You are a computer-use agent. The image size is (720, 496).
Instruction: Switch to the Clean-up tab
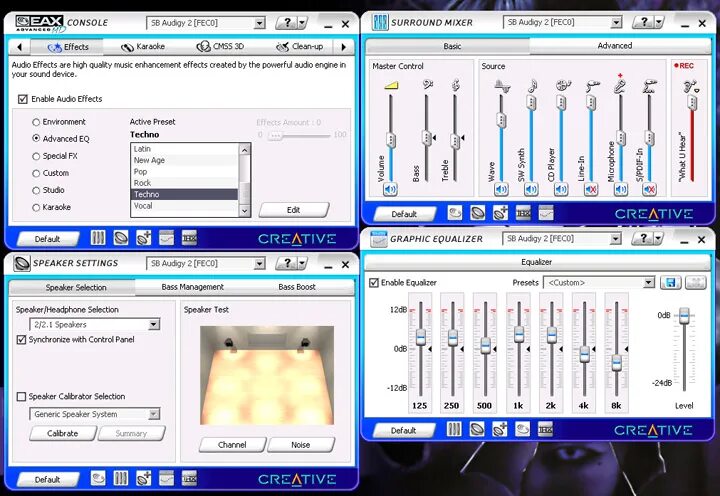click(x=300, y=46)
